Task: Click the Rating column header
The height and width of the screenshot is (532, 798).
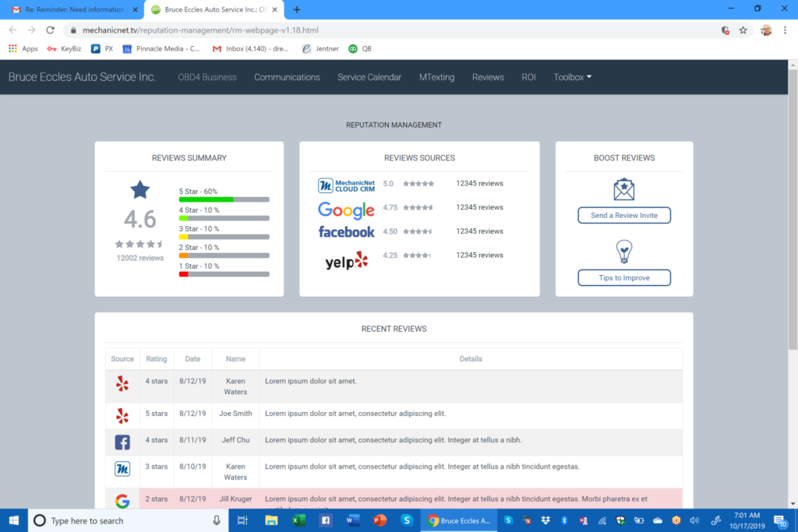Action: (156, 359)
